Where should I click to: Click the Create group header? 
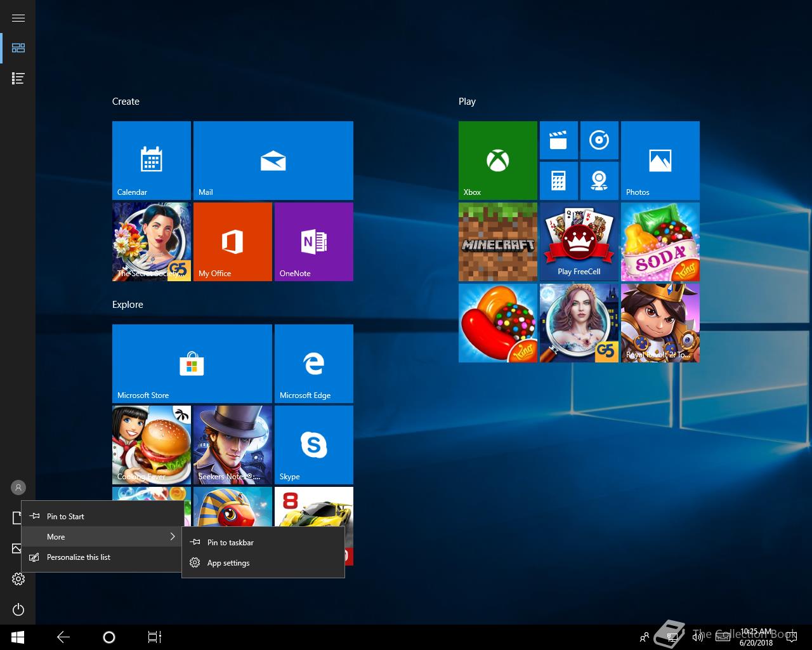coord(126,102)
